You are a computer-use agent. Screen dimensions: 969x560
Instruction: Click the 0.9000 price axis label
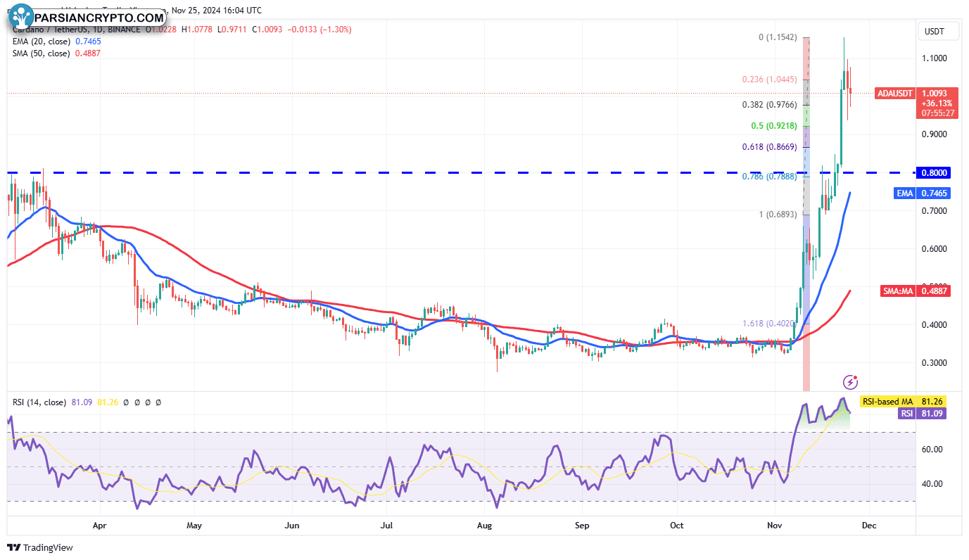(936, 134)
